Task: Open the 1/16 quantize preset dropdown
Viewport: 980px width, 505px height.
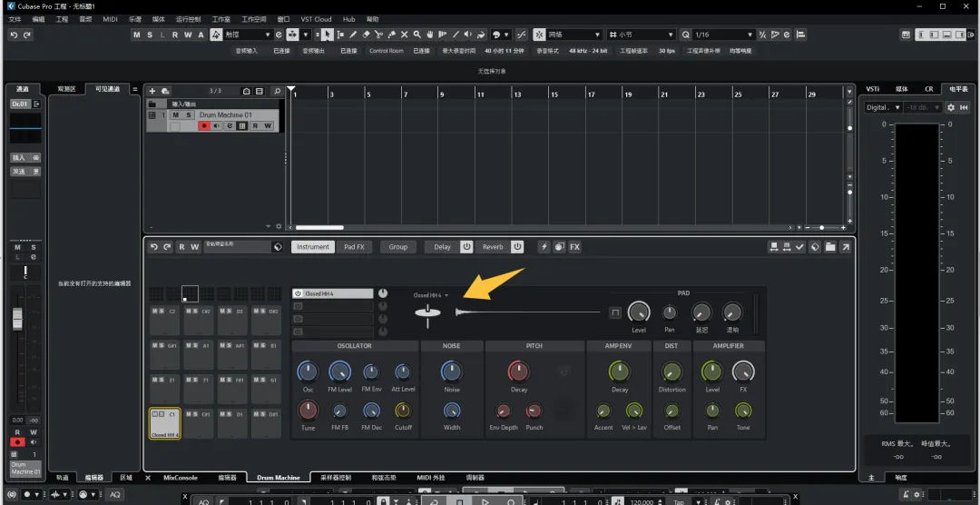Action: [x=724, y=35]
